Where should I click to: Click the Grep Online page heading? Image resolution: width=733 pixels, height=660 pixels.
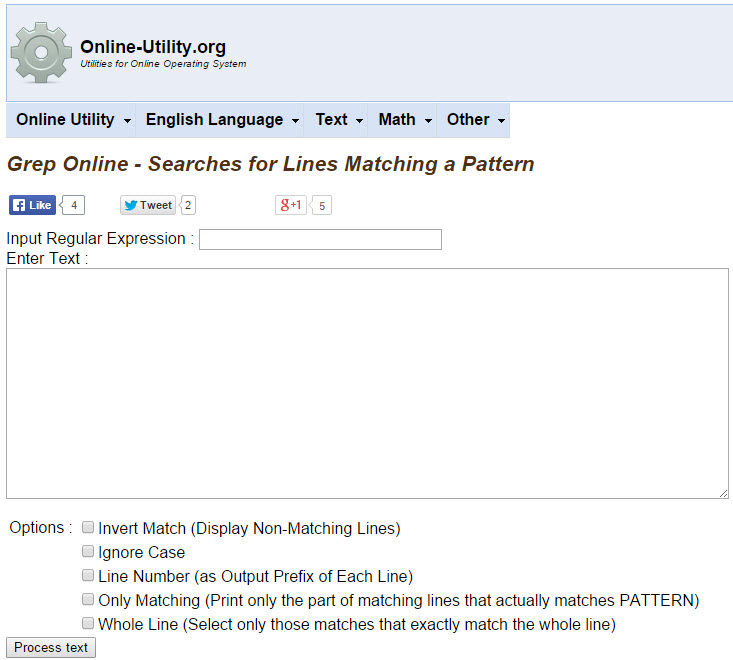point(271,164)
